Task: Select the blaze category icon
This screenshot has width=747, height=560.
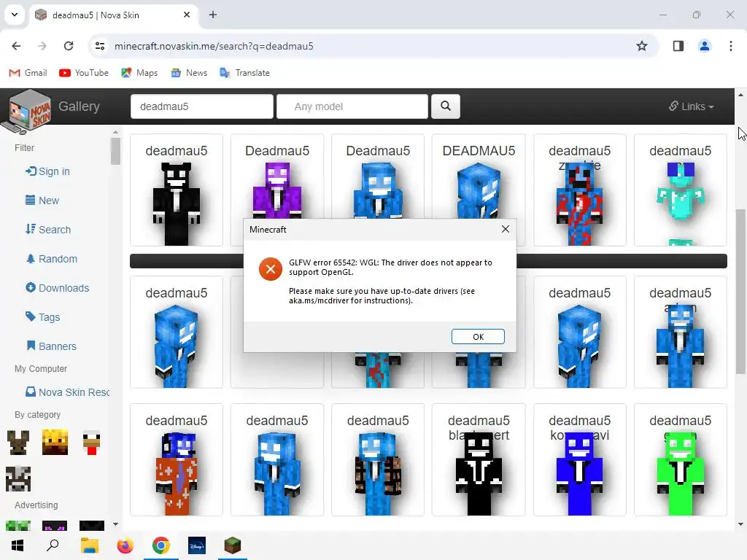Action: [55, 442]
